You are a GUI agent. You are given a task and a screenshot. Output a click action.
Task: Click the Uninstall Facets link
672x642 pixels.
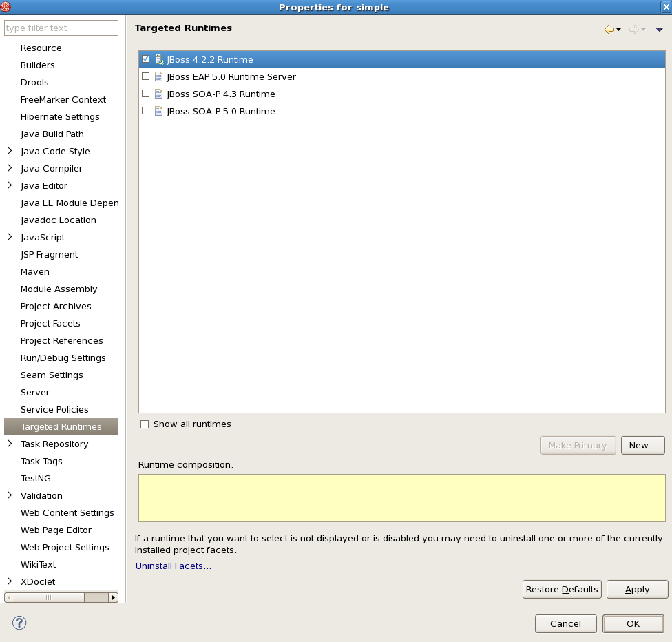[174, 566]
